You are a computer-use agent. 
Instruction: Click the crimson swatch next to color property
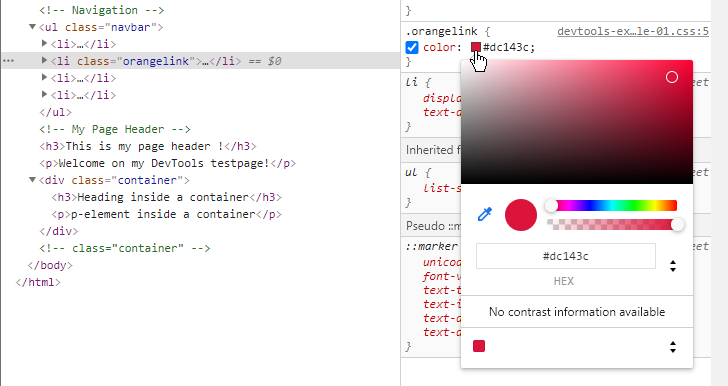[x=476, y=47]
